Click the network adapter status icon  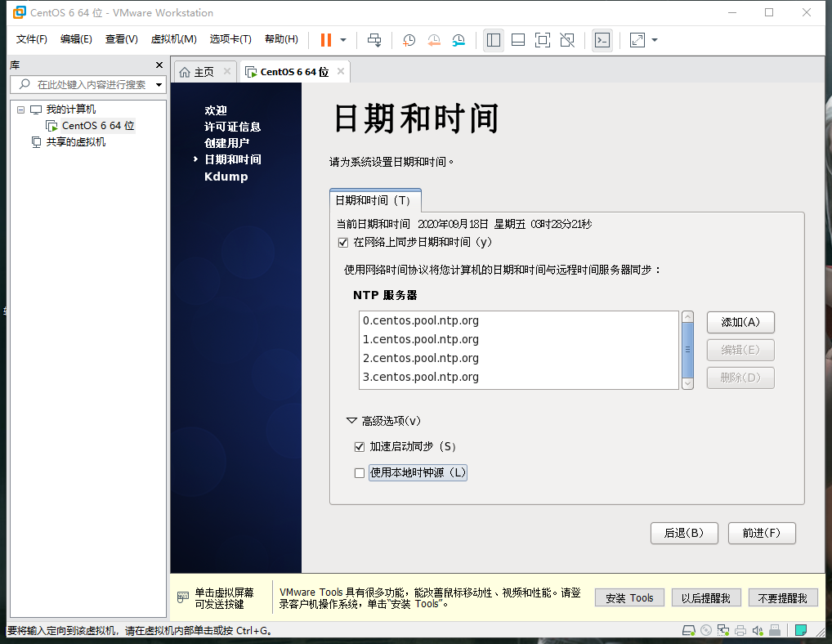click(x=723, y=630)
